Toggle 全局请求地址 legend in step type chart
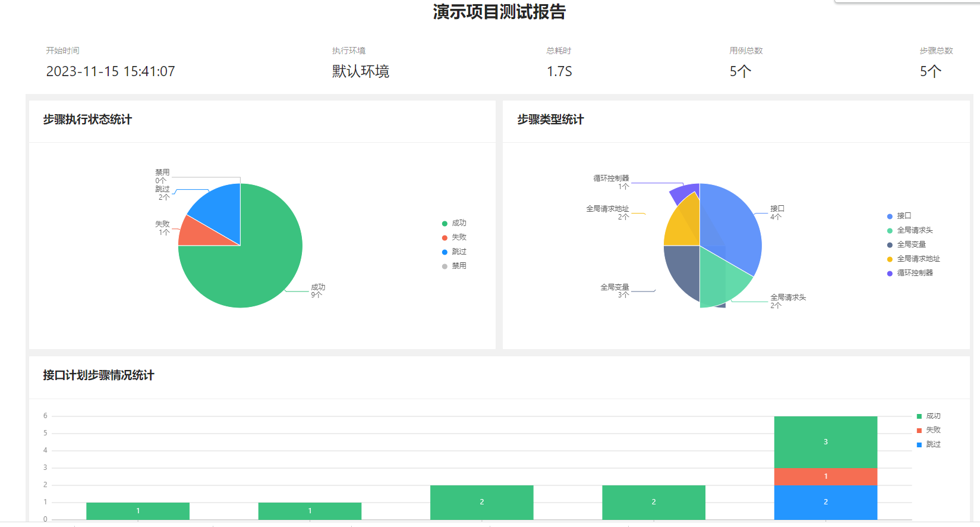Viewport: 980px width, 527px height. (913, 259)
